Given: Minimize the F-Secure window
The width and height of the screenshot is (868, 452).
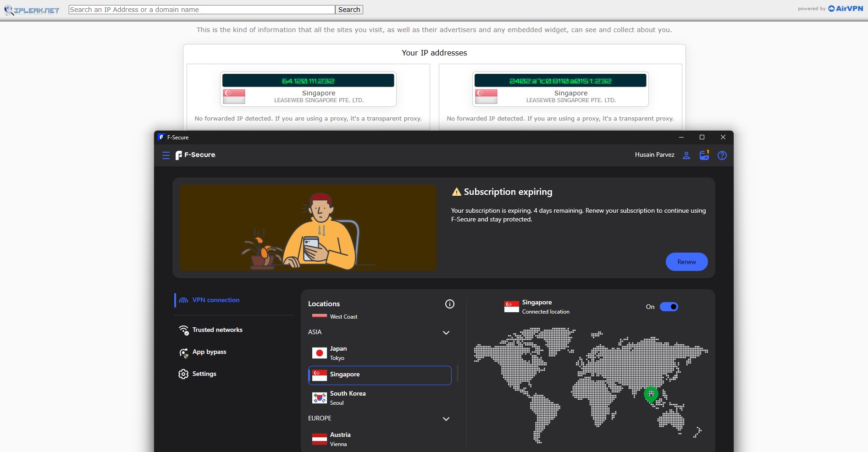Looking at the screenshot, I should (681, 137).
